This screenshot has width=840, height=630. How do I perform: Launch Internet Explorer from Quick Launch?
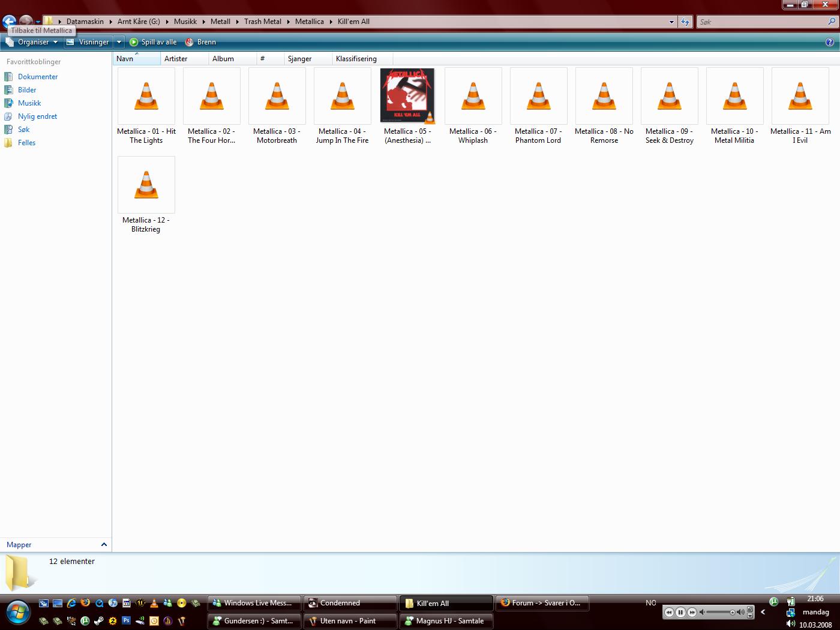pos(71,603)
